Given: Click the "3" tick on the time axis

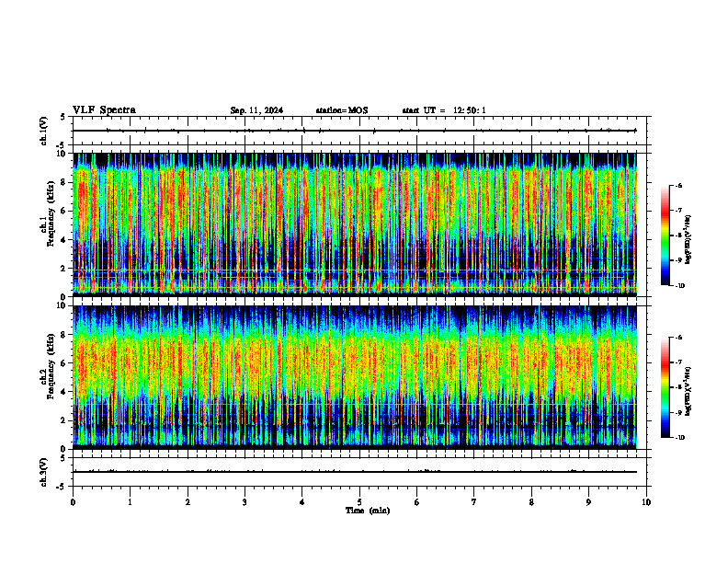Looking at the screenshot, I should [x=245, y=502].
